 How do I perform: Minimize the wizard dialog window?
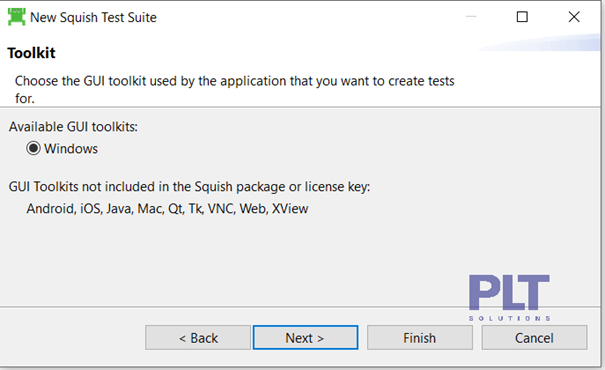(x=471, y=17)
